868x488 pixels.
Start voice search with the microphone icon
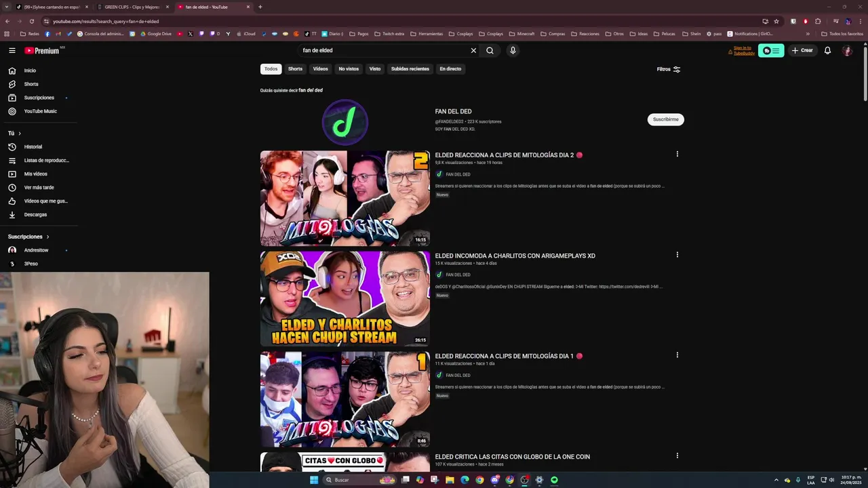pos(513,50)
